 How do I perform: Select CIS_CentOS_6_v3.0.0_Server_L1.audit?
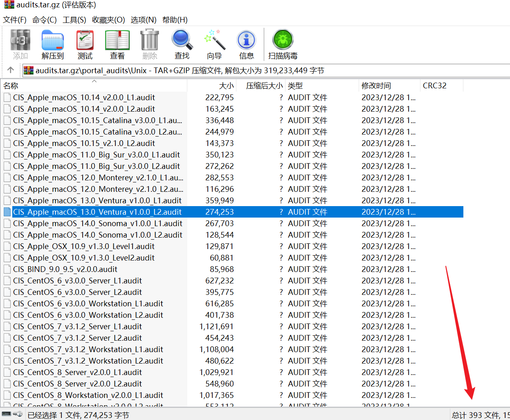(x=77, y=281)
